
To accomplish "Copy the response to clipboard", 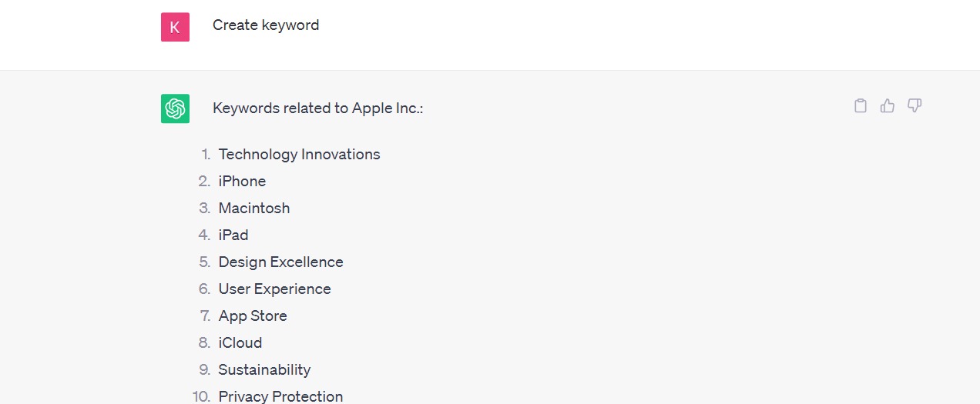I will coord(861,106).
